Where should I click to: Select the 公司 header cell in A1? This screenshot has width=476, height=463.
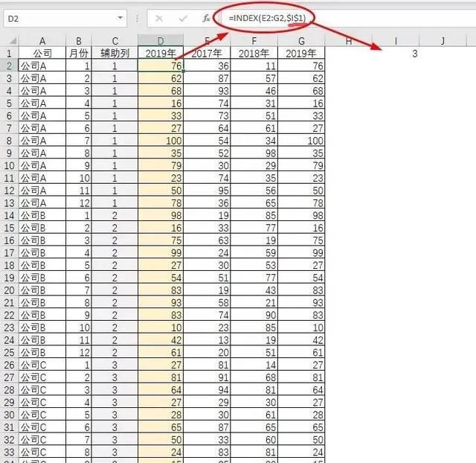[x=42, y=54]
